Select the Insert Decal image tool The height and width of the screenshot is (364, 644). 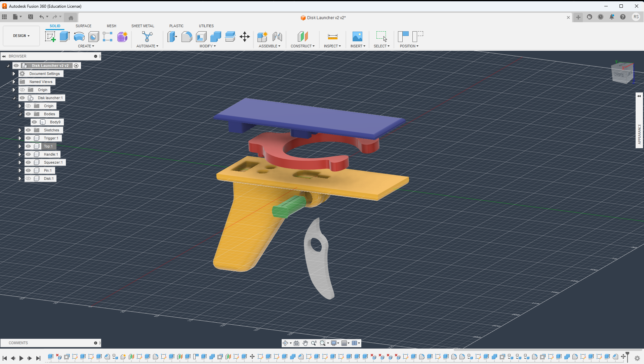coord(357,37)
